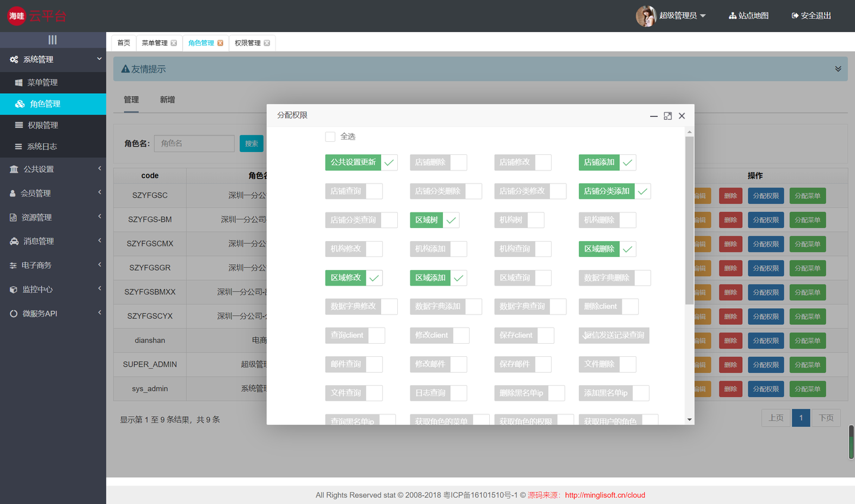The width and height of the screenshot is (855, 504).
Task: Collapse the sidebar with the hamburger icon
Action: coord(53,39)
